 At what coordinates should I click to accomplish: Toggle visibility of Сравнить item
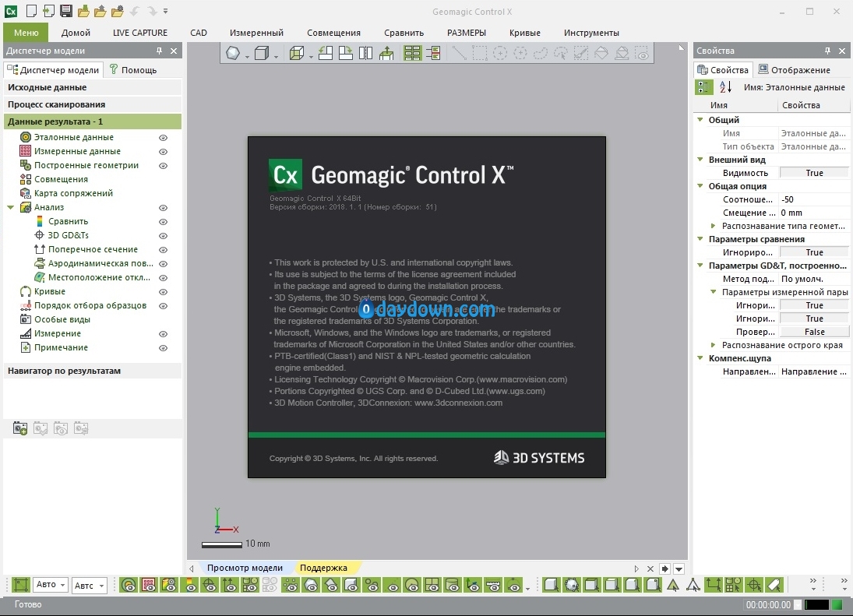tap(163, 222)
